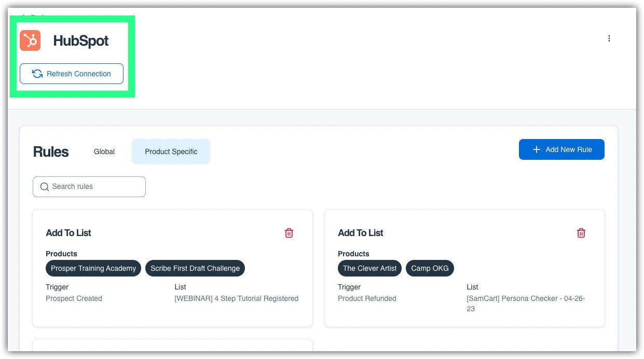Click Add New Rule button
The width and height of the screenshot is (644, 359).
point(561,149)
